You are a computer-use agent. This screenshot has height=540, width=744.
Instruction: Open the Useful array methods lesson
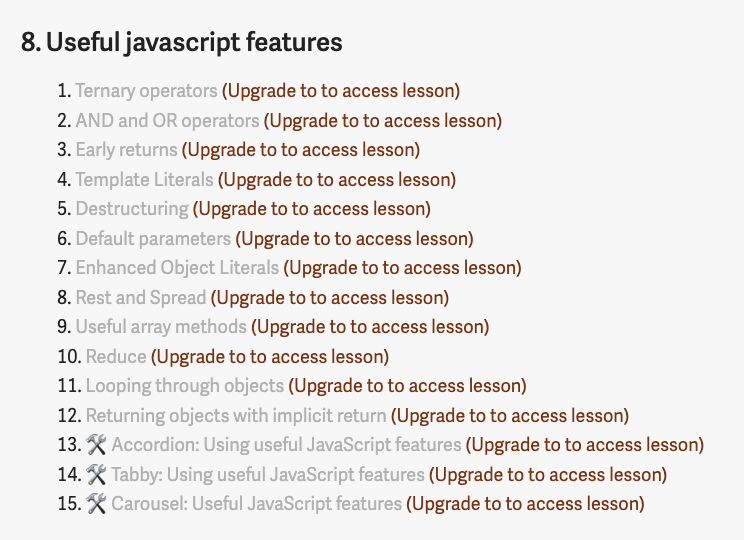pyautogui.click(x=161, y=327)
